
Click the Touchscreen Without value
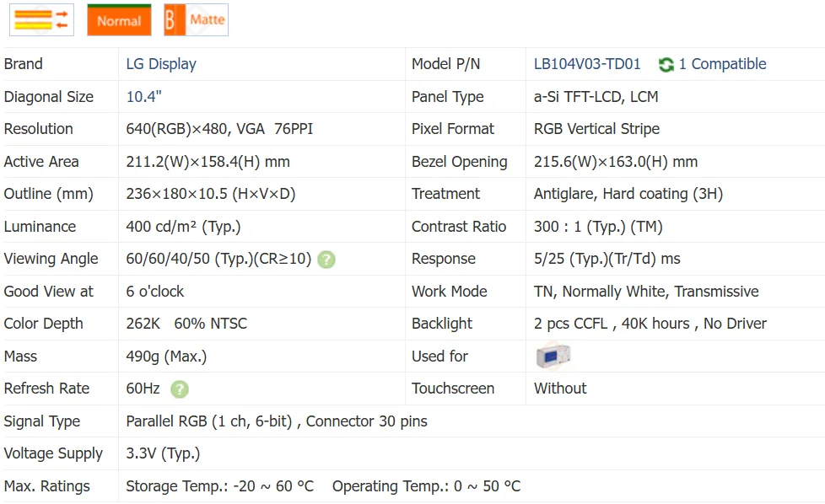coord(560,389)
